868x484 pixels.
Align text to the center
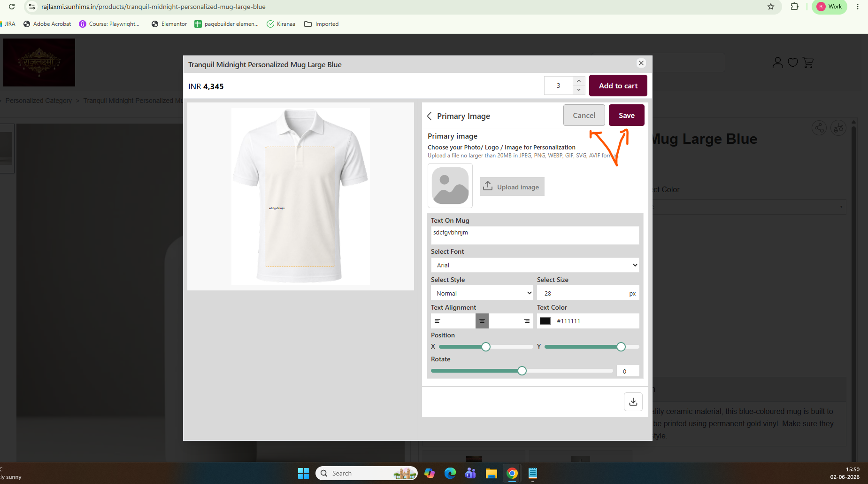tap(482, 321)
